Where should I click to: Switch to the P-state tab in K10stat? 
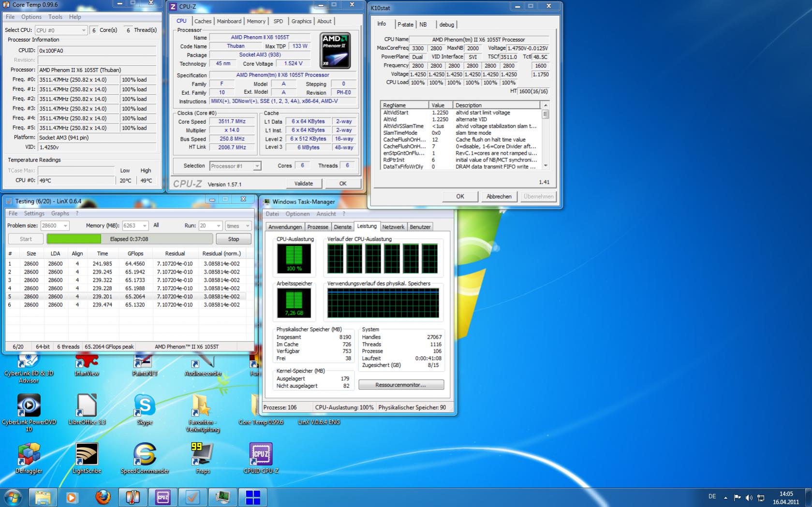pos(405,25)
